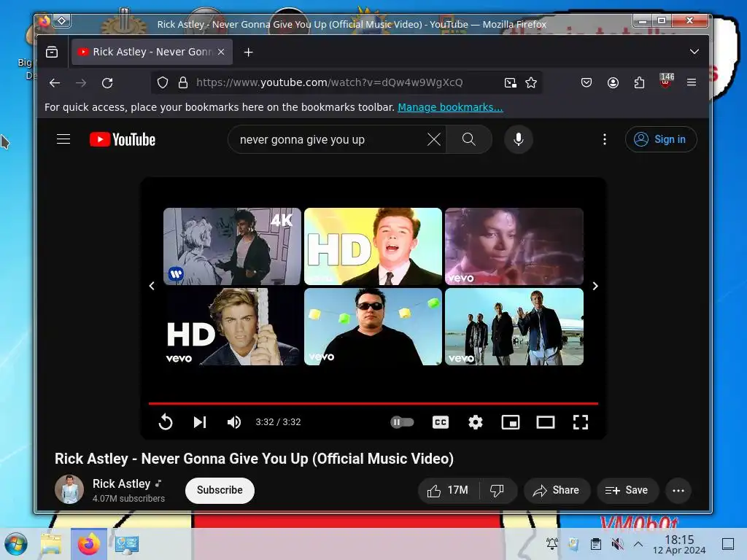
Task: Close the Rick Astley tab
Action: [221, 52]
